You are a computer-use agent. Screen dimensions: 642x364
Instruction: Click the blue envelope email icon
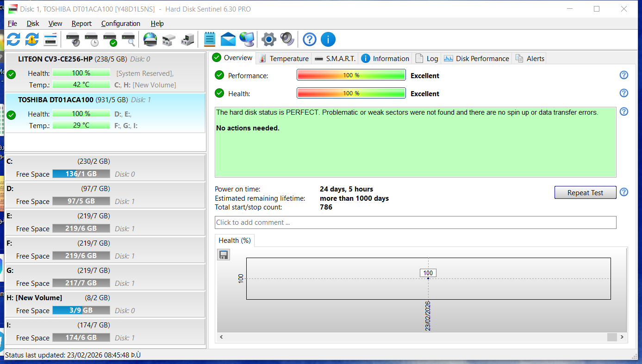[228, 39]
